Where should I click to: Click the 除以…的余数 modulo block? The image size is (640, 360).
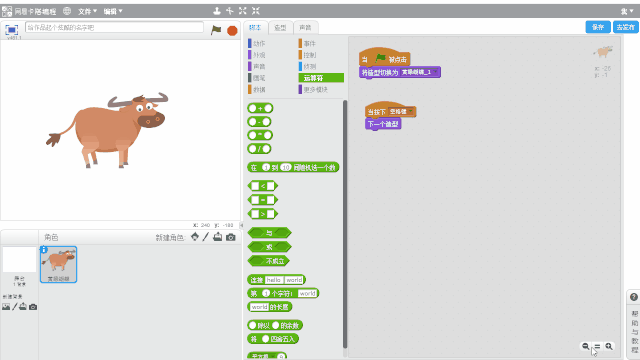275,325
